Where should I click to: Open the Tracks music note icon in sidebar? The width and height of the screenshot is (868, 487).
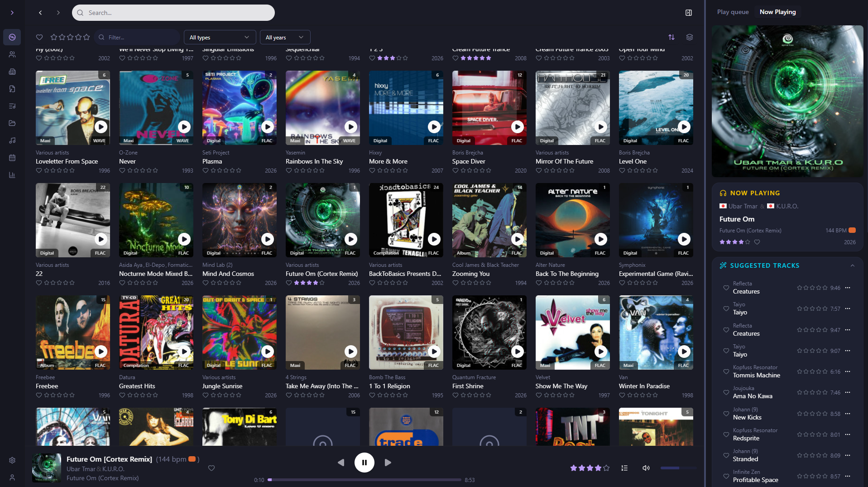point(12,140)
